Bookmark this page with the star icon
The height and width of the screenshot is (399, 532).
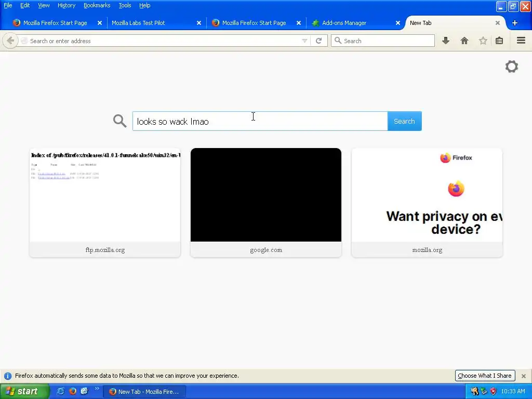tap(483, 41)
